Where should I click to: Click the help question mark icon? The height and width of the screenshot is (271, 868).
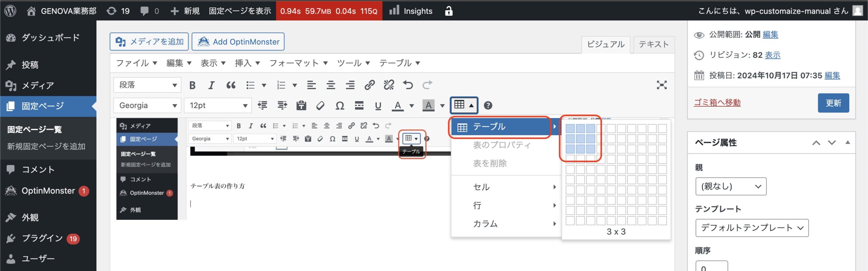[x=488, y=106]
